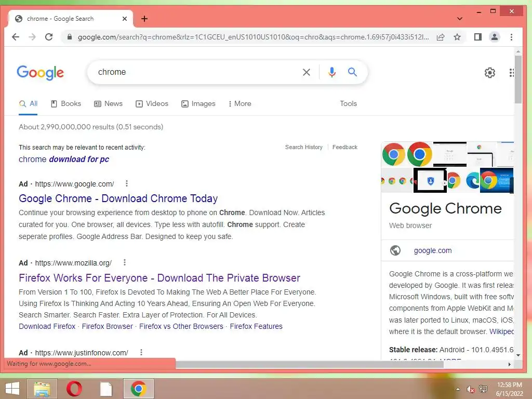Switch to the Images tab
The image size is (532, 399).
[x=198, y=104]
